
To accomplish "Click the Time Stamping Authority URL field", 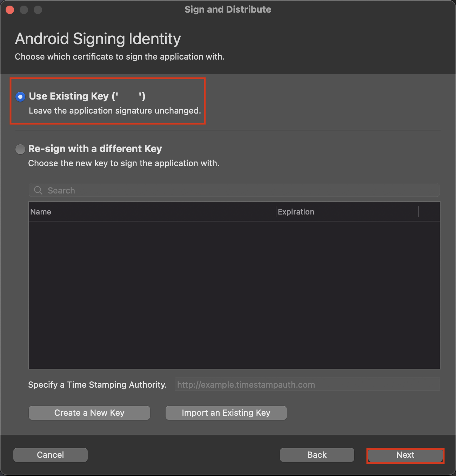I will pyautogui.click(x=307, y=385).
